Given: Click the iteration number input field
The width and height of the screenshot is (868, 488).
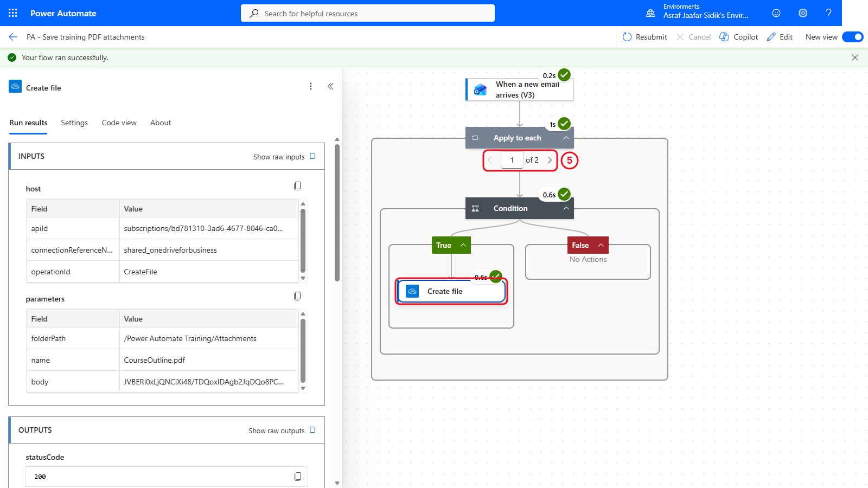Looking at the screenshot, I should (512, 160).
